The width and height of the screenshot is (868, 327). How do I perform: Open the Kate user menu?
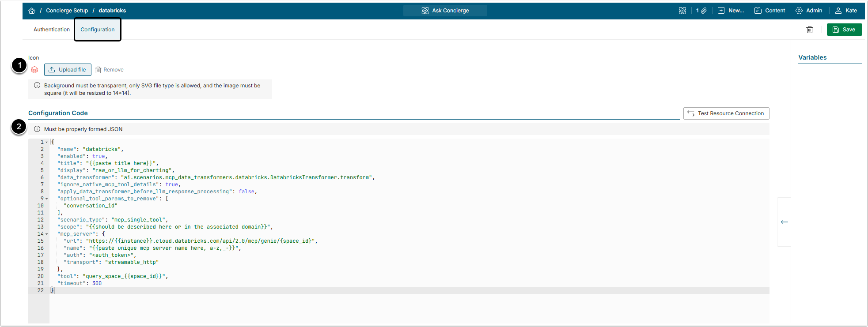click(846, 11)
